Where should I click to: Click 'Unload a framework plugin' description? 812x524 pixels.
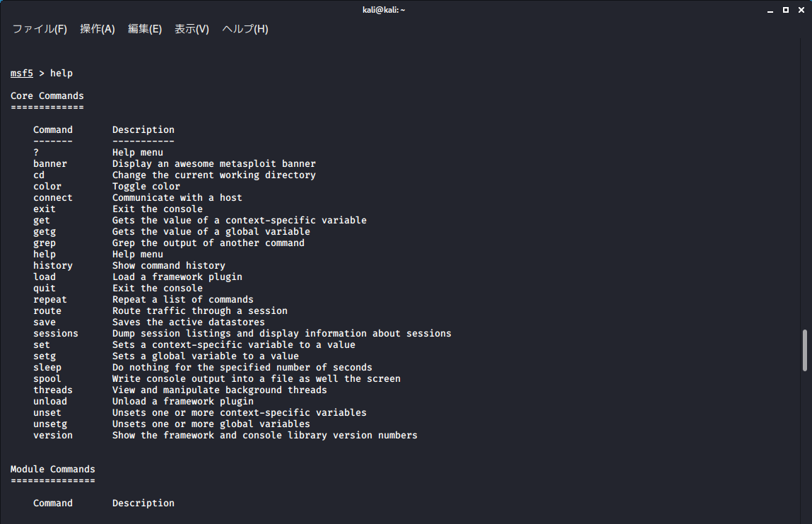tap(183, 402)
